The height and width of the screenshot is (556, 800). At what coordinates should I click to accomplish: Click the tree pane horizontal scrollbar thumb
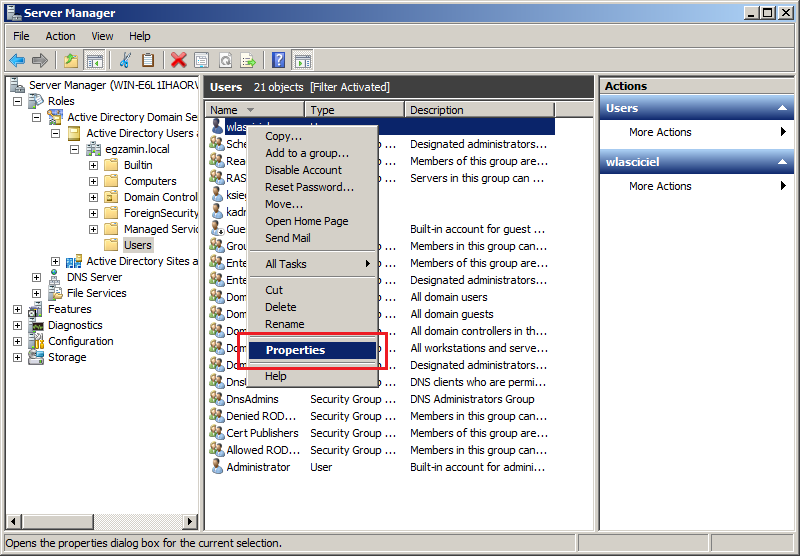coord(58,522)
